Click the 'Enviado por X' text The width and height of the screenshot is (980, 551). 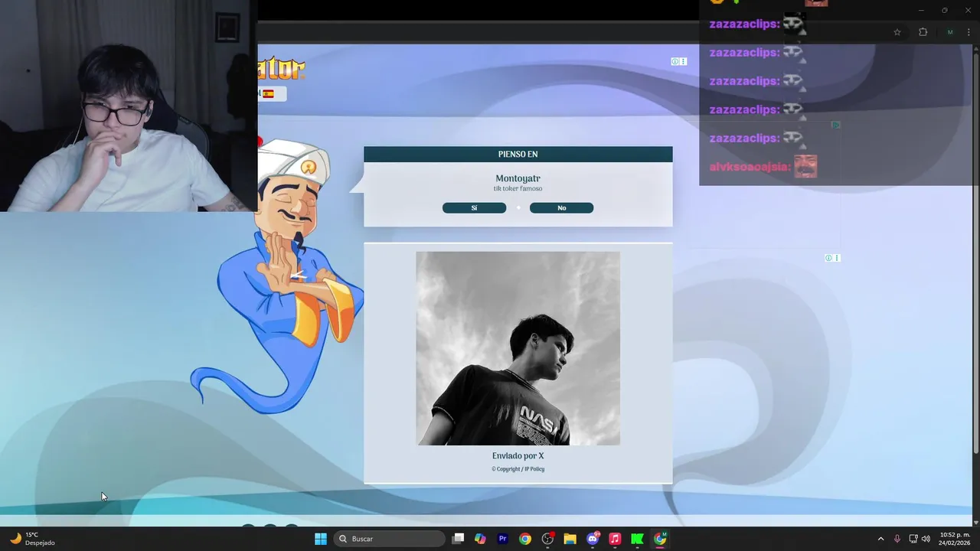pyautogui.click(x=518, y=456)
